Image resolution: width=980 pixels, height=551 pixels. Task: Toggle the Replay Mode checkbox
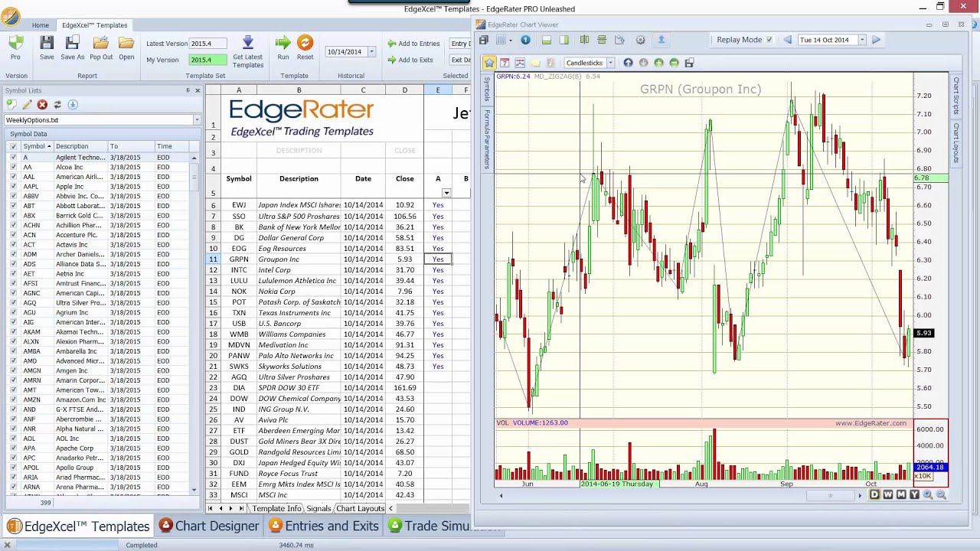point(769,40)
